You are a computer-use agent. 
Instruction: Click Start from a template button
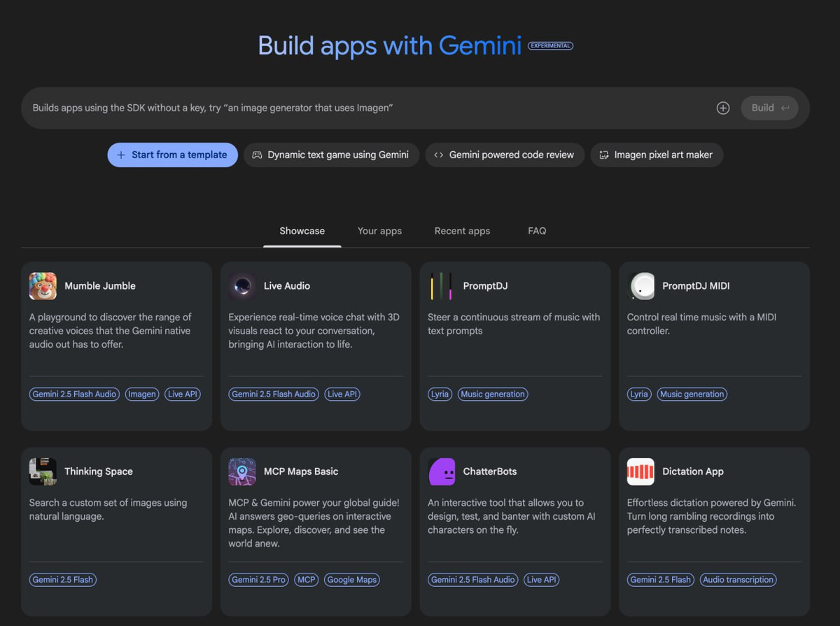[x=172, y=155]
